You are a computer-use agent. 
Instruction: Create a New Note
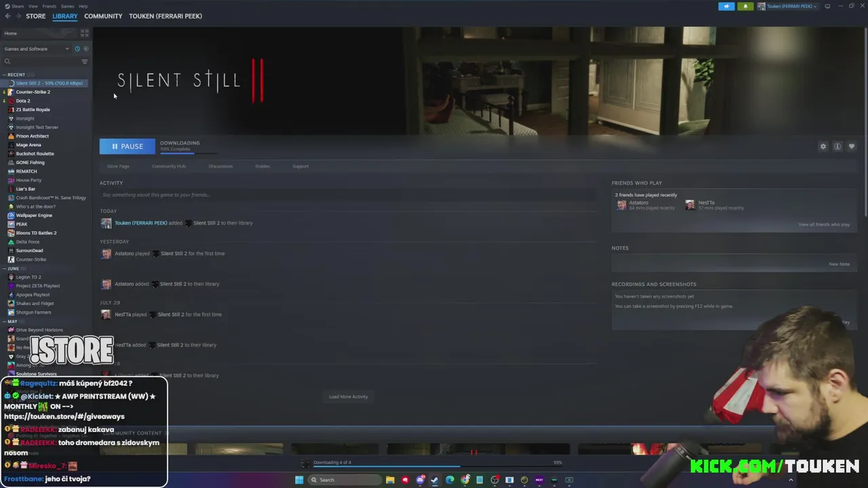pyautogui.click(x=840, y=264)
